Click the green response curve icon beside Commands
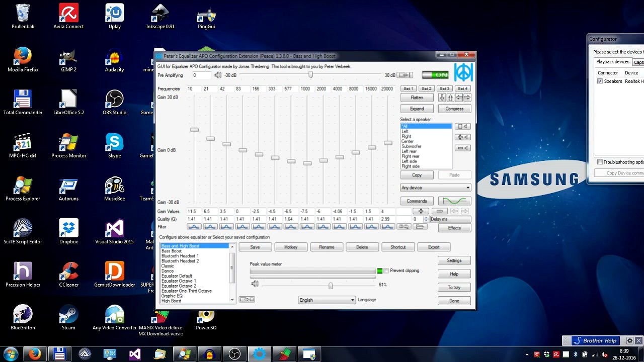The width and height of the screenshot is (644, 362). [x=454, y=201]
